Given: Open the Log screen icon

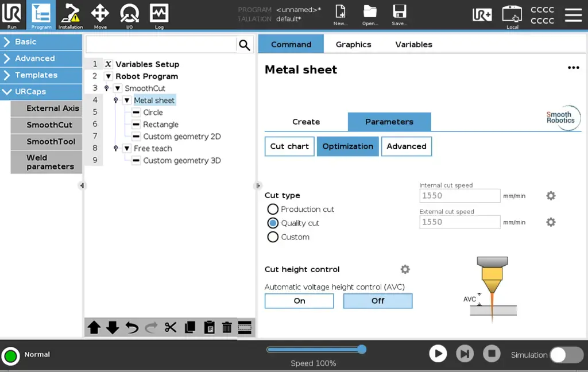Looking at the screenshot, I should [159, 15].
